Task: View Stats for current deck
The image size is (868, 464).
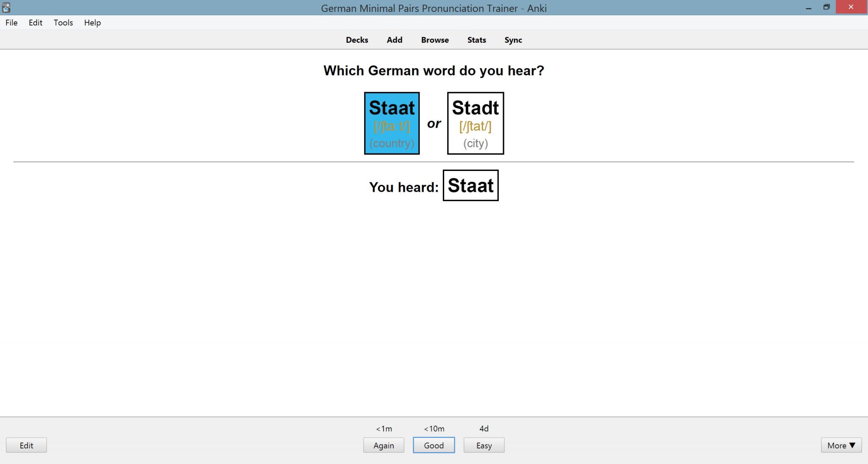Action: tap(476, 39)
